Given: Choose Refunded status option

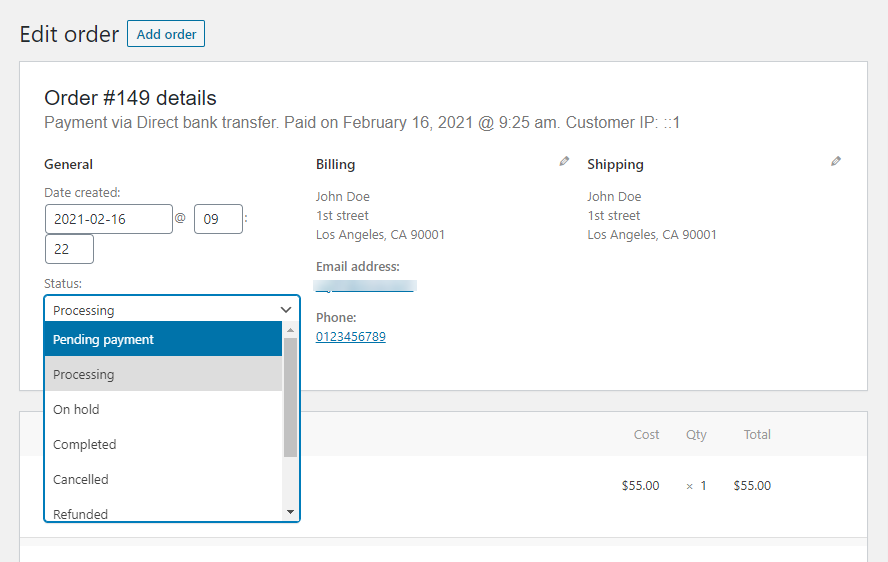Looking at the screenshot, I should pyautogui.click(x=163, y=513).
